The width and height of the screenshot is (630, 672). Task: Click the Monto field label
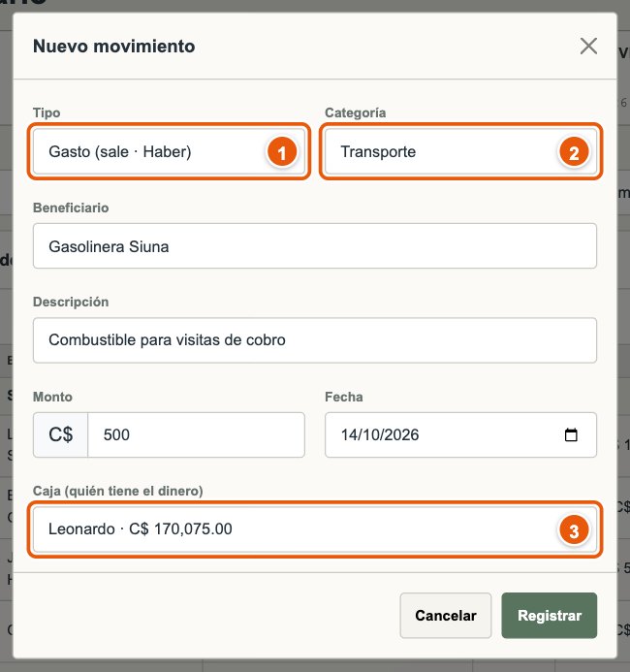point(52,397)
